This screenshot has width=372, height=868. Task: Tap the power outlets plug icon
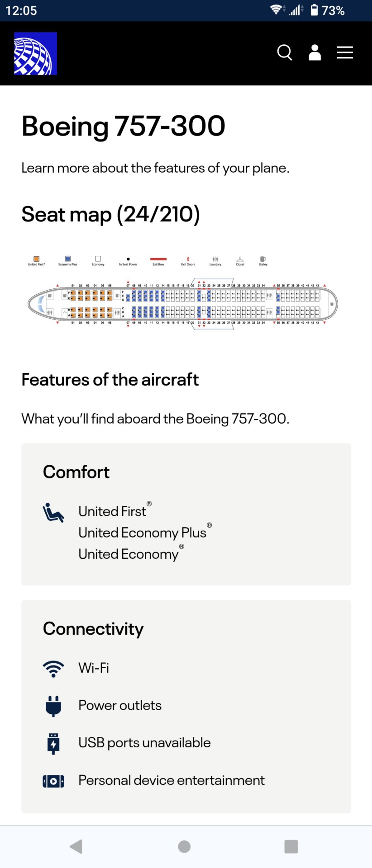tap(53, 706)
